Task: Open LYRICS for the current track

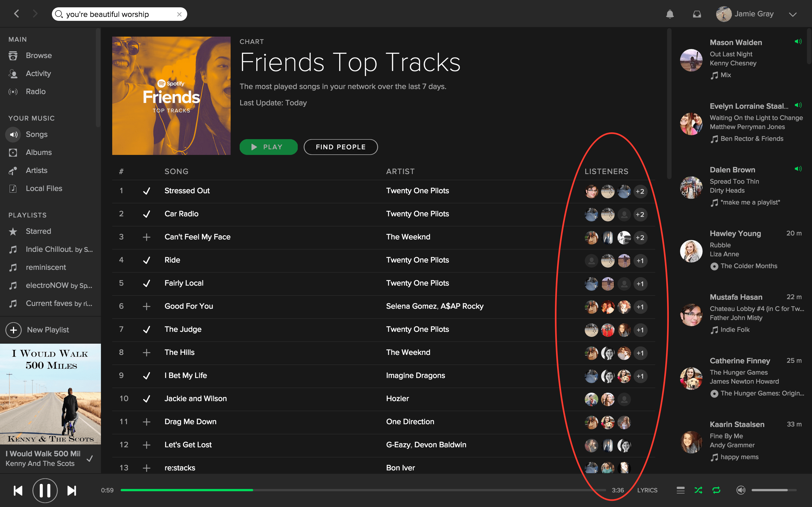Action: click(647, 490)
